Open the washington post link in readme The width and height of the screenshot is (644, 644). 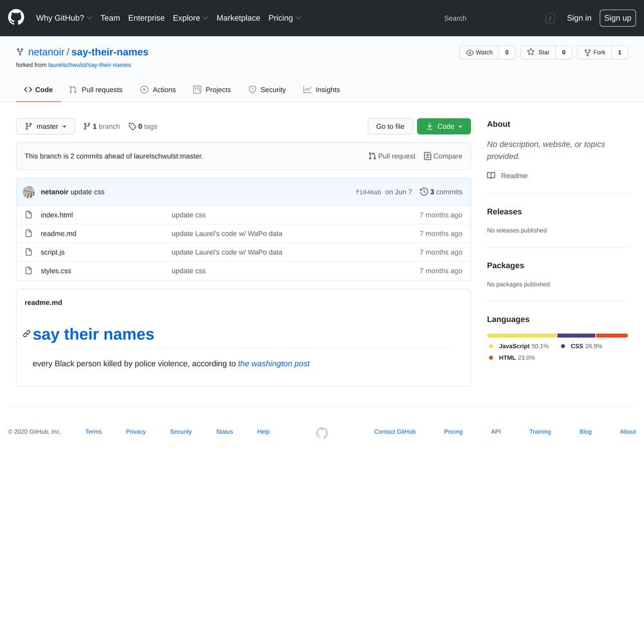tap(274, 363)
